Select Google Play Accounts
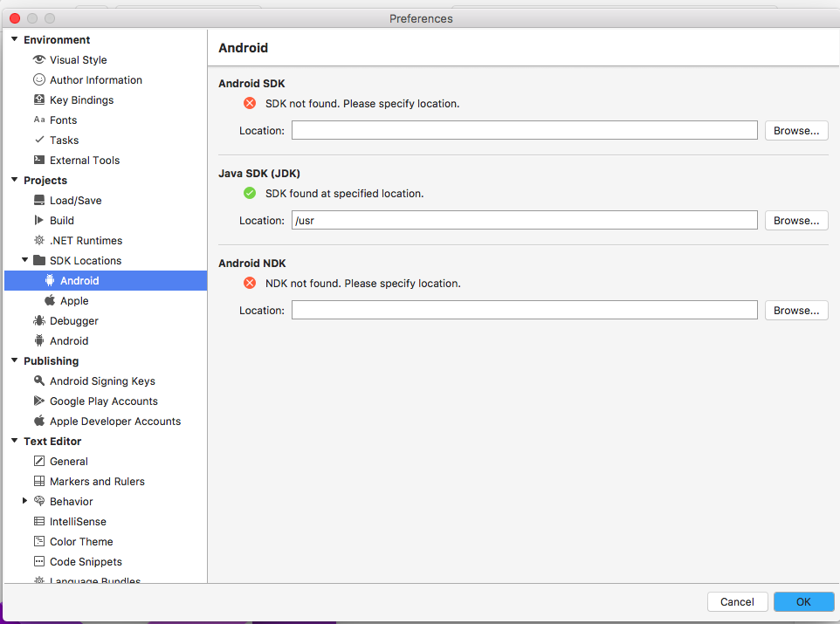Image resolution: width=840 pixels, height=624 pixels. pos(103,401)
